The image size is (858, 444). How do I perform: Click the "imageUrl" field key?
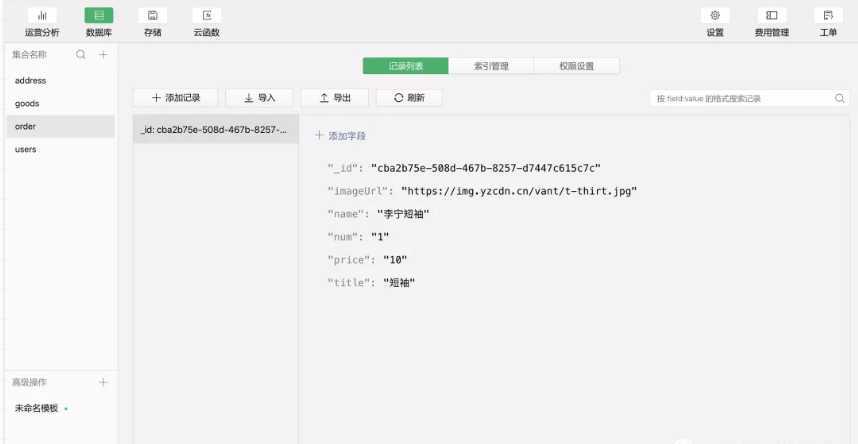[x=360, y=191]
